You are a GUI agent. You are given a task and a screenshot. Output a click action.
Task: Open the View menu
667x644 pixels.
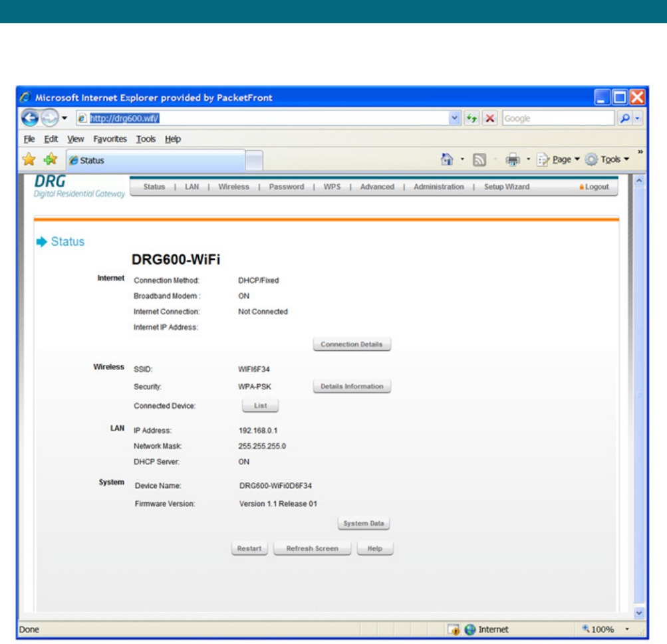76,139
